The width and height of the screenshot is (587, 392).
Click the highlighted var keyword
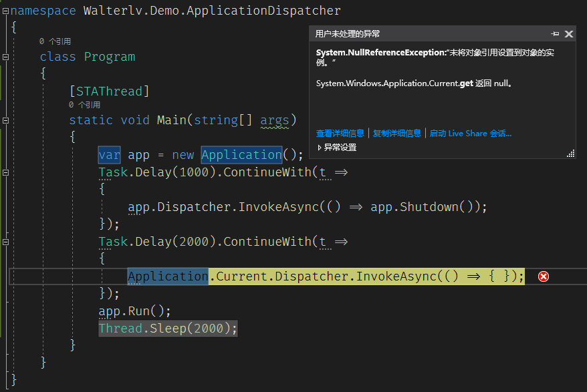click(110, 156)
